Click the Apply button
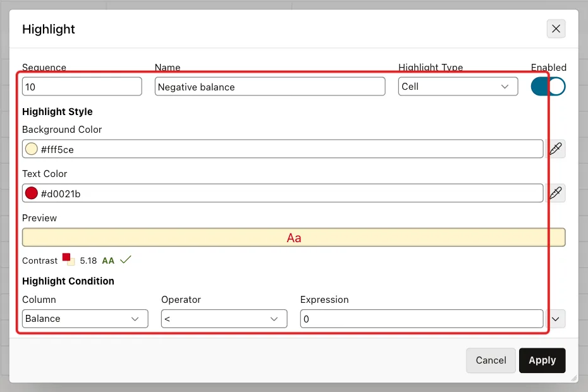Screen dimensions: 588x392 542,360
